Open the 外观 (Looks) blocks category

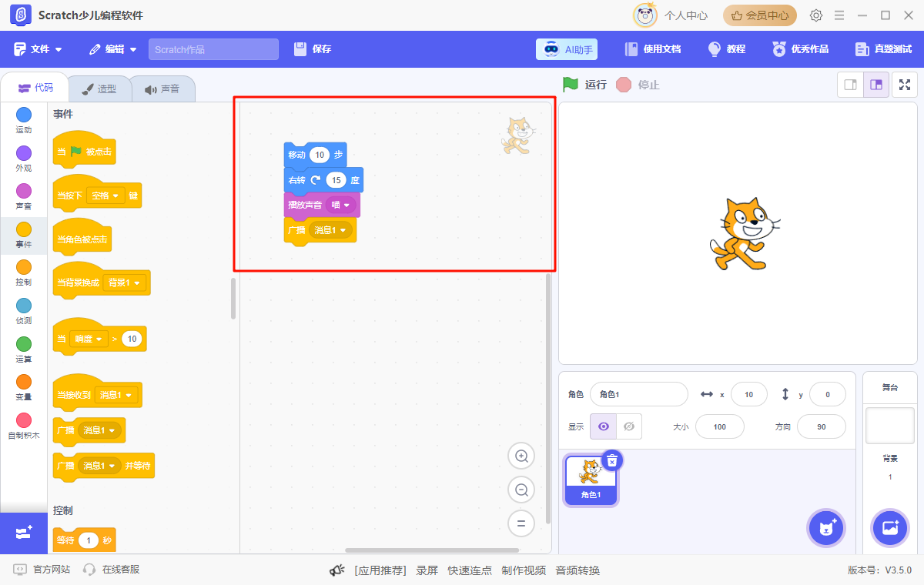(23, 159)
